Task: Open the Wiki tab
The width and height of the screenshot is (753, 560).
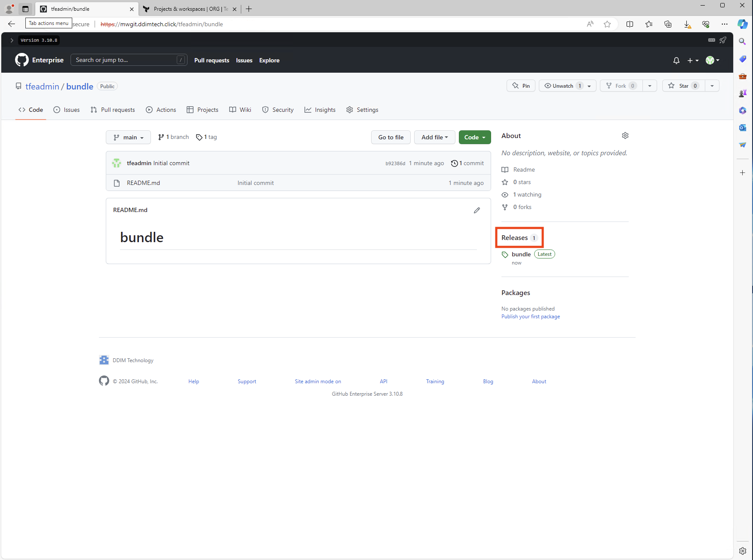Action: [x=240, y=110]
